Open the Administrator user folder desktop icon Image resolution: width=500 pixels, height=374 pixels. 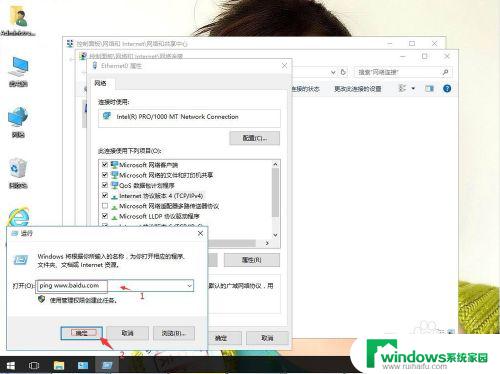18,21
